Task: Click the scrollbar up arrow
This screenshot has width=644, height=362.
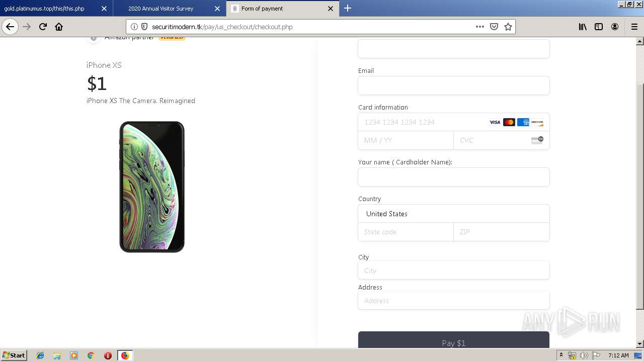Action: (640, 41)
